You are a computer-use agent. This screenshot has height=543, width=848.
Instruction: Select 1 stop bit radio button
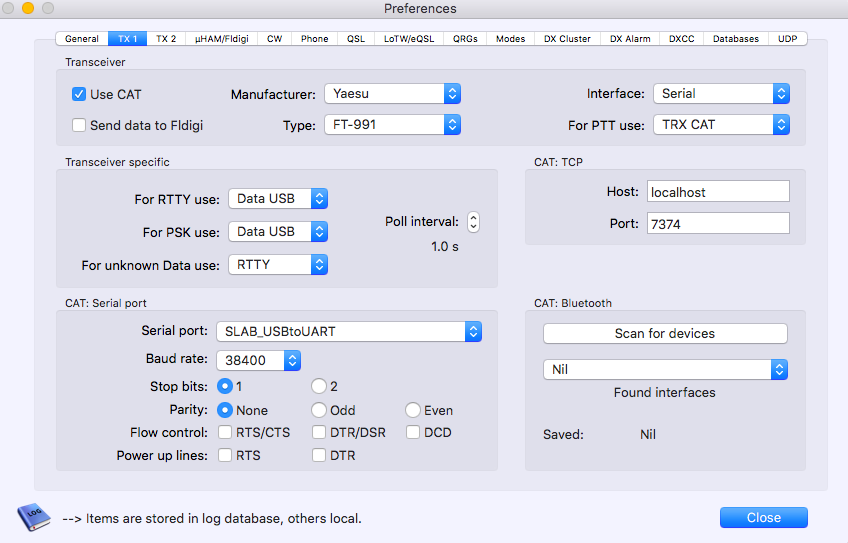[224, 386]
